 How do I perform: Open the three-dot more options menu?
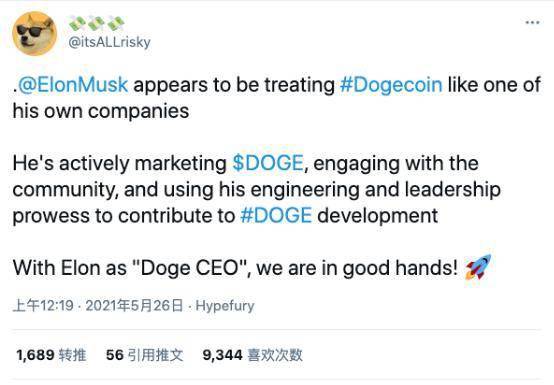(532, 23)
